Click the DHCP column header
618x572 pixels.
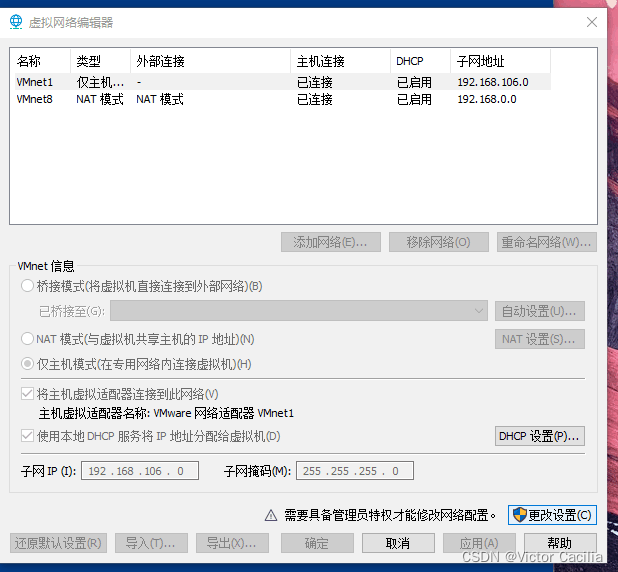tap(421, 61)
